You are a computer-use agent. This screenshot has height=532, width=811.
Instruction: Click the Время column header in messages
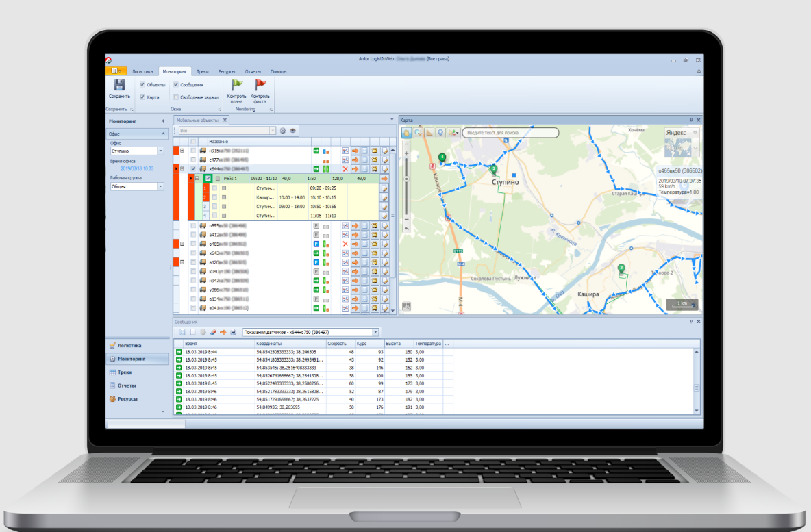pos(219,343)
